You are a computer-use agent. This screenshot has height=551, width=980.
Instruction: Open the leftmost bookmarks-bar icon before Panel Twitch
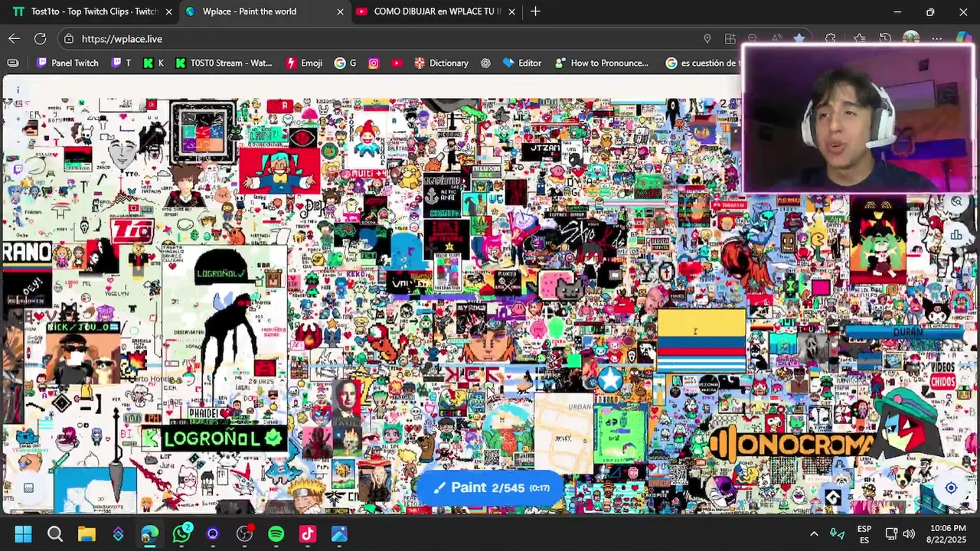(13, 63)
